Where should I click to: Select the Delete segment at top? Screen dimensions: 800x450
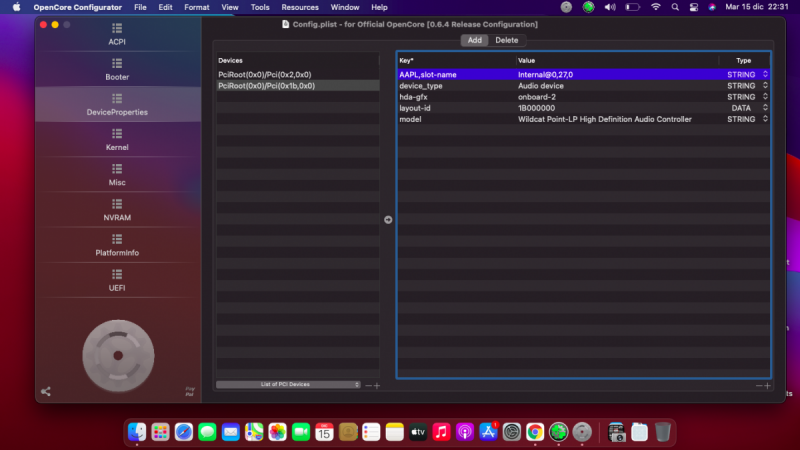point(507,40)
